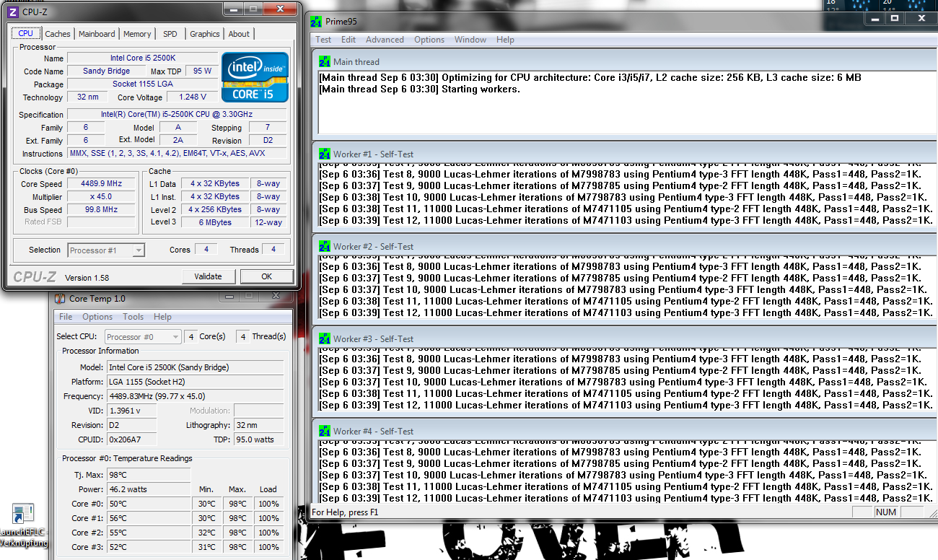Click the VID value '1.3961 v'

pos(132,411)
